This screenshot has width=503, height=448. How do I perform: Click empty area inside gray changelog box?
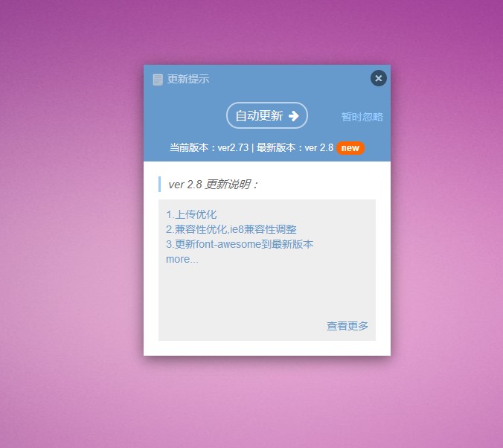click(266, 295)
